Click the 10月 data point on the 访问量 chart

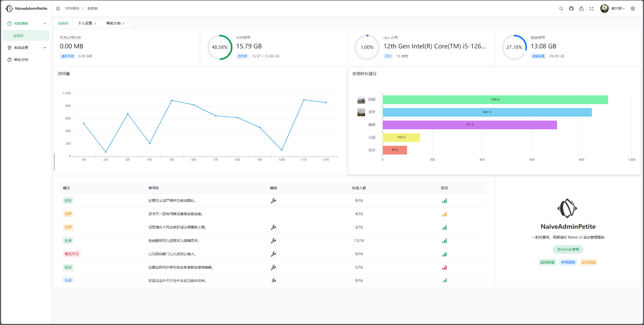pos(282,150)
